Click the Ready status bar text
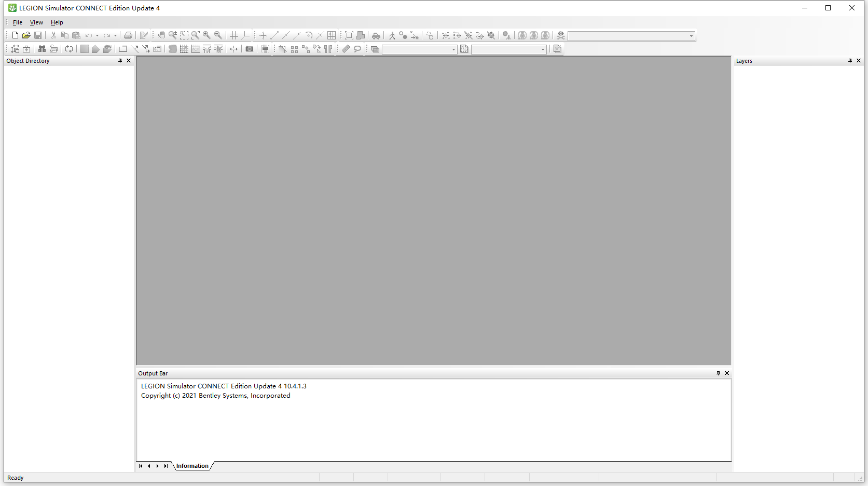 tap(16, 478)
